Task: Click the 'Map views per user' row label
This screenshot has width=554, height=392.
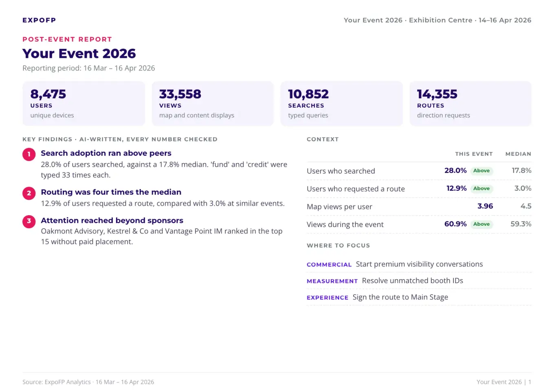Action: click(x=339, y=207)
